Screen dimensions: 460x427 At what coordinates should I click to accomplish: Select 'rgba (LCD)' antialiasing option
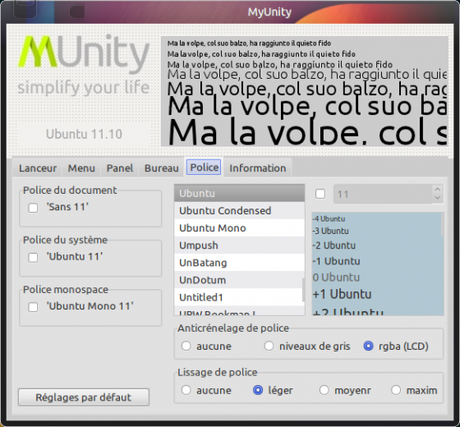(368, 346)
